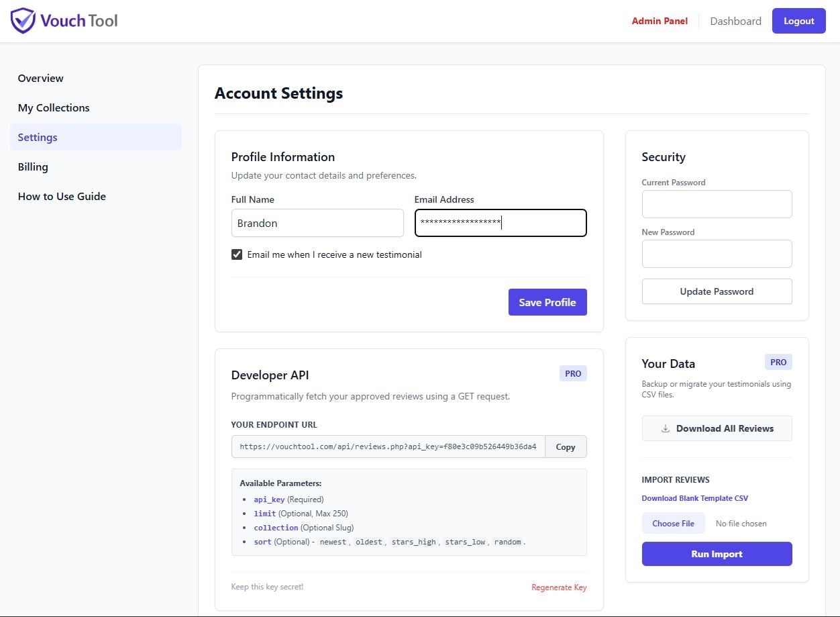
Task: Click the Full Name input field
Action: [317, 223]
